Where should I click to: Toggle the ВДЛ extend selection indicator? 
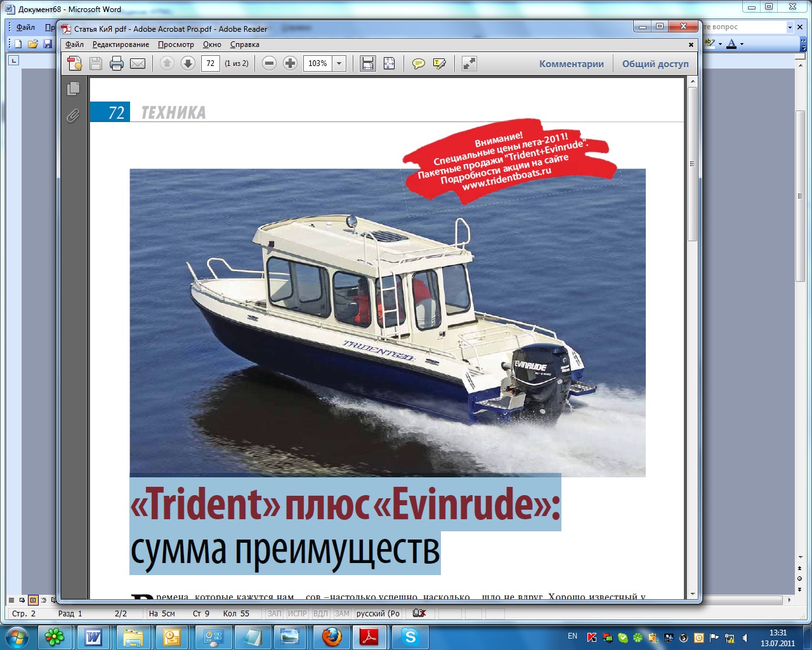320,614
